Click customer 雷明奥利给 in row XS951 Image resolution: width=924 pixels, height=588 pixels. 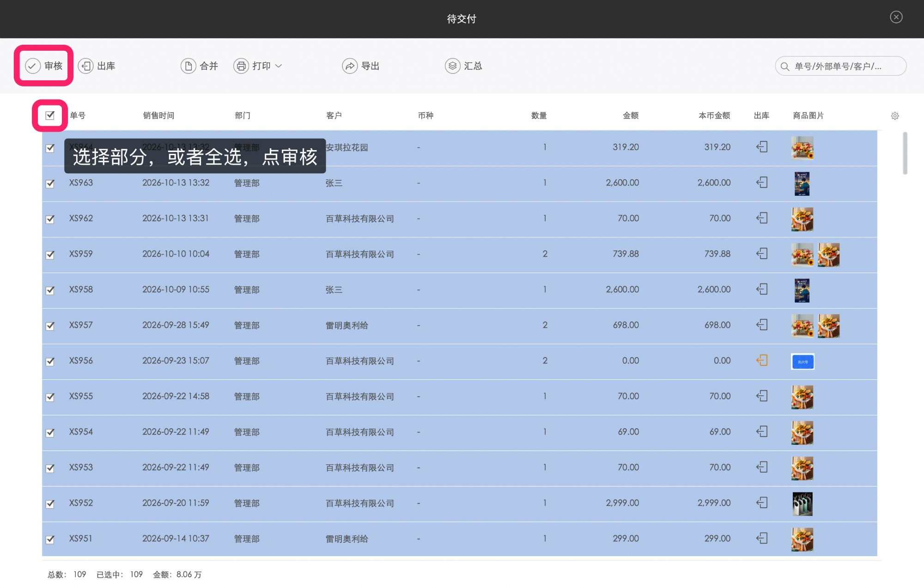coord(347,539)
